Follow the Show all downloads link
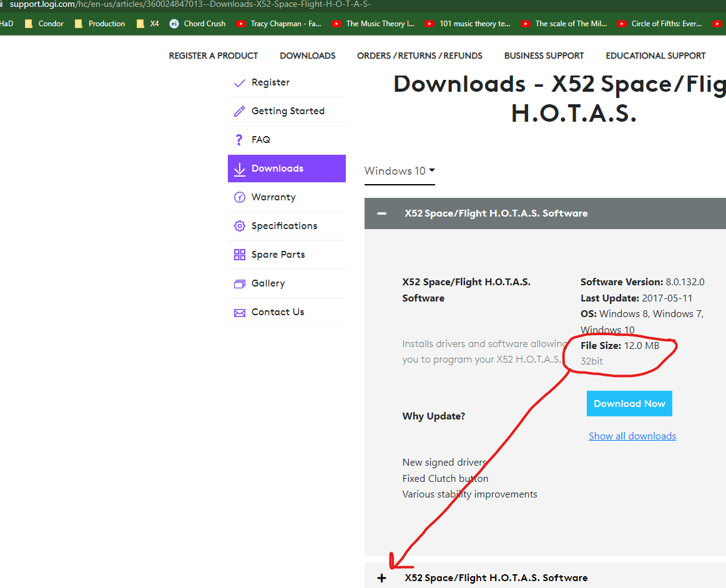726x588 pixels. (632, 436)
